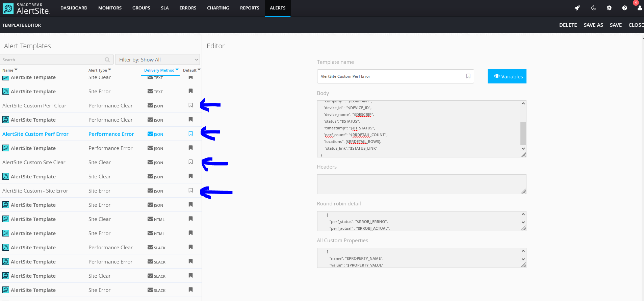Viewport: 644px width, 301px height.
Task: Click bookmark icon inside Template name field
Action: coord(468,76)
